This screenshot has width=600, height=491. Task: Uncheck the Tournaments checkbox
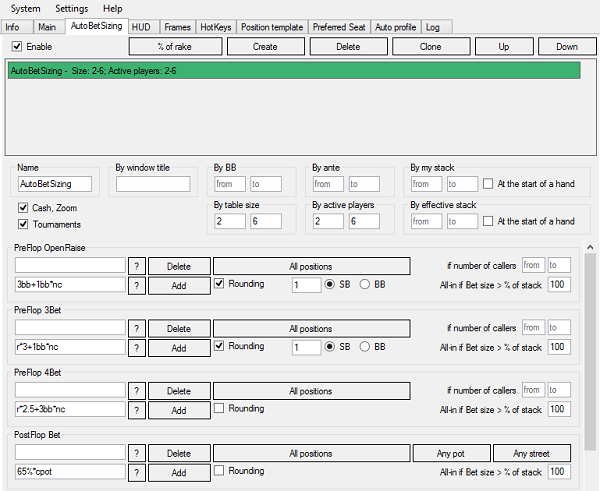coord(23,224)
